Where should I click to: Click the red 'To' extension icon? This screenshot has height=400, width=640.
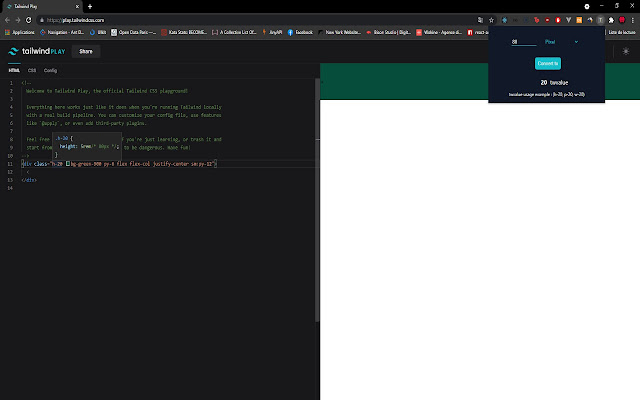click(536, 20)
